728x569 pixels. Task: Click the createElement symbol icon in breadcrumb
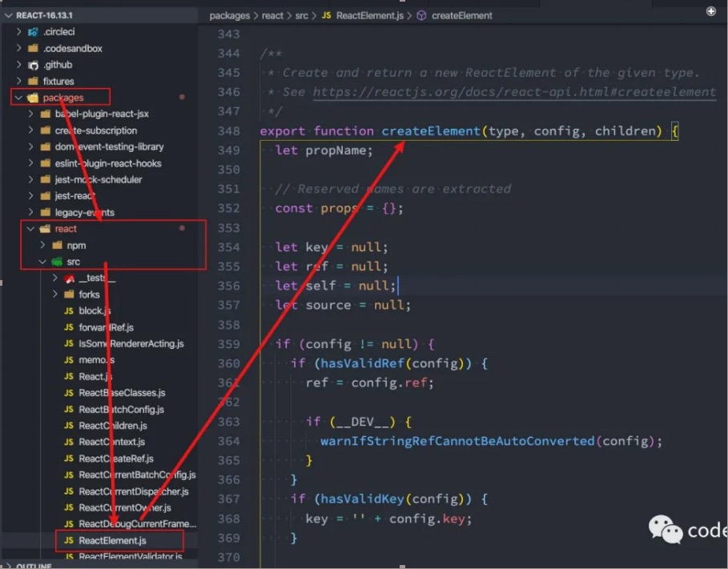[x=421, y=16]
